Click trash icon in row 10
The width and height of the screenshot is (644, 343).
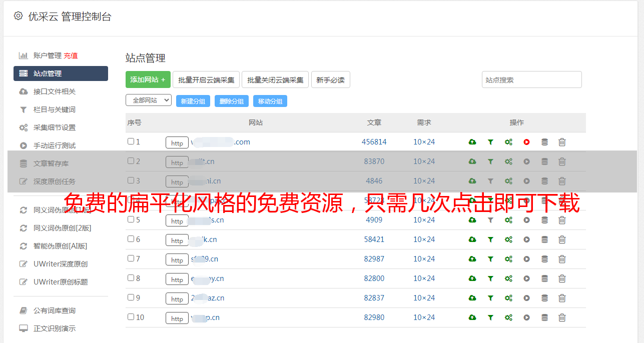click(562, 317)
